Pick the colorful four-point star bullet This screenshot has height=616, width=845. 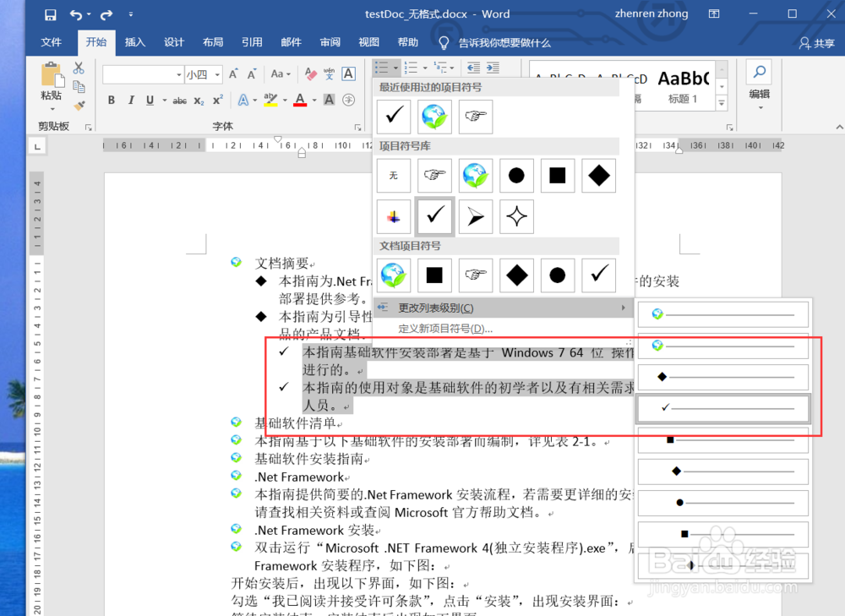394,216
